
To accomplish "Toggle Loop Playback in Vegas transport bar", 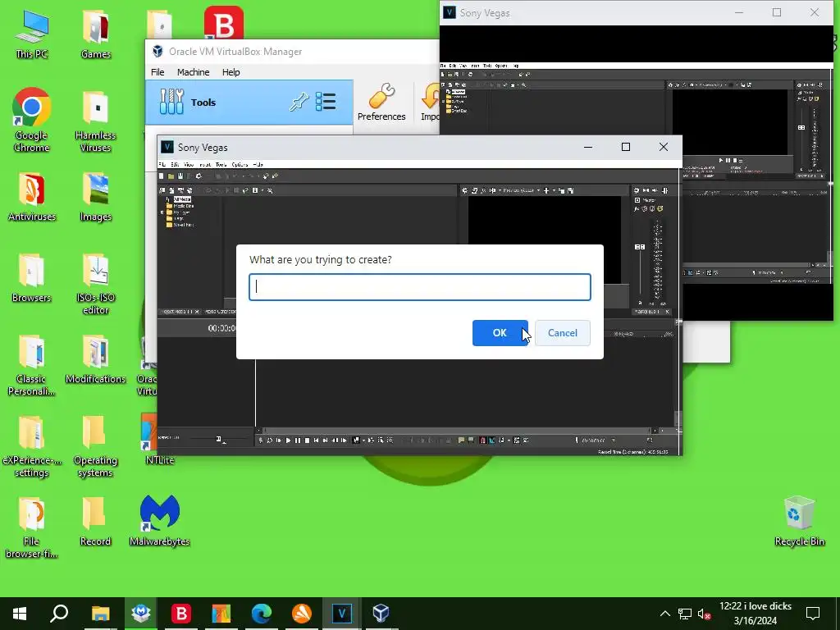I will 269,441.
